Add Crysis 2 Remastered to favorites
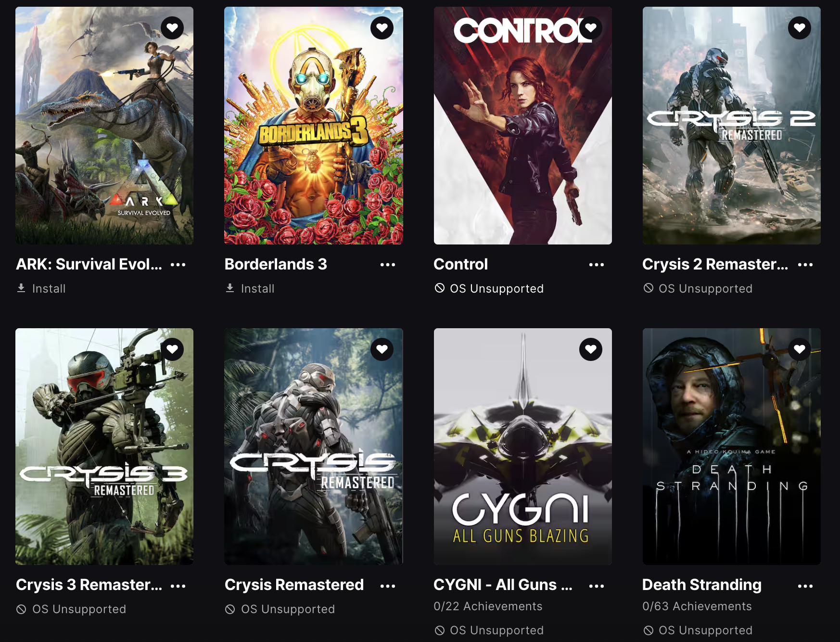The image size is (840, 642). (x=800, y=28)
